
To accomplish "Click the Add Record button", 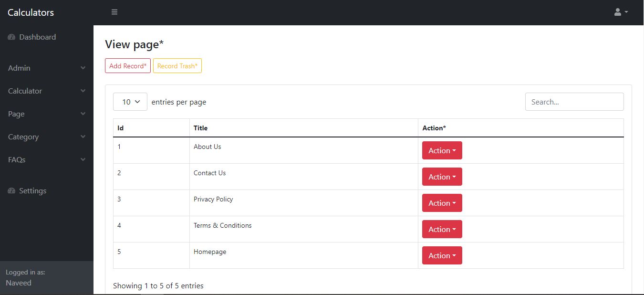I will pyautogui.click(x=128, y=66).
